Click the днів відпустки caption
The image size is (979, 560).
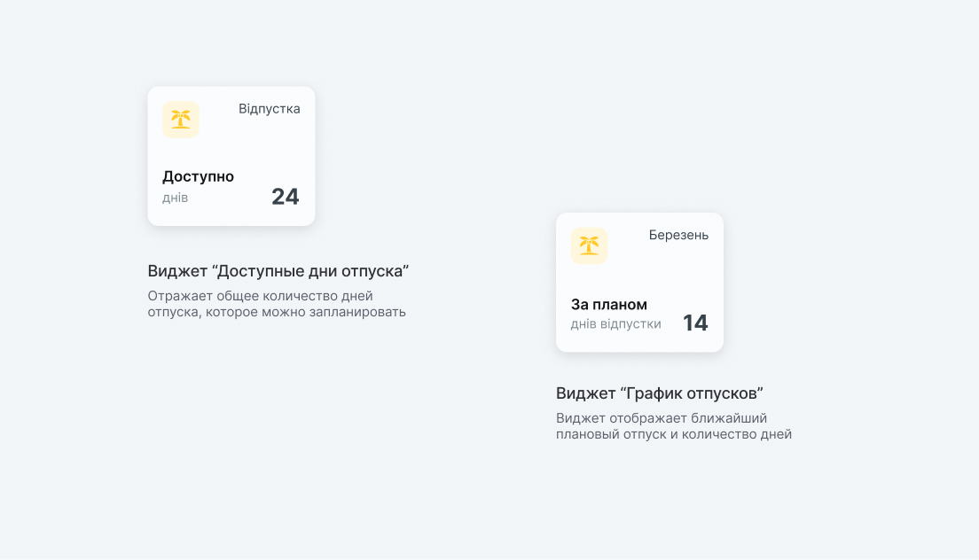click(x=615, y=324)
